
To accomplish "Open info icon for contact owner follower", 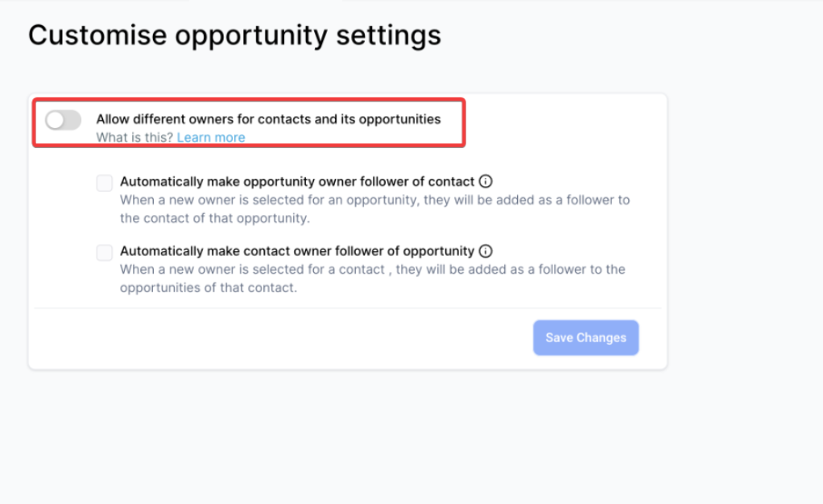I will coord(486,251).
